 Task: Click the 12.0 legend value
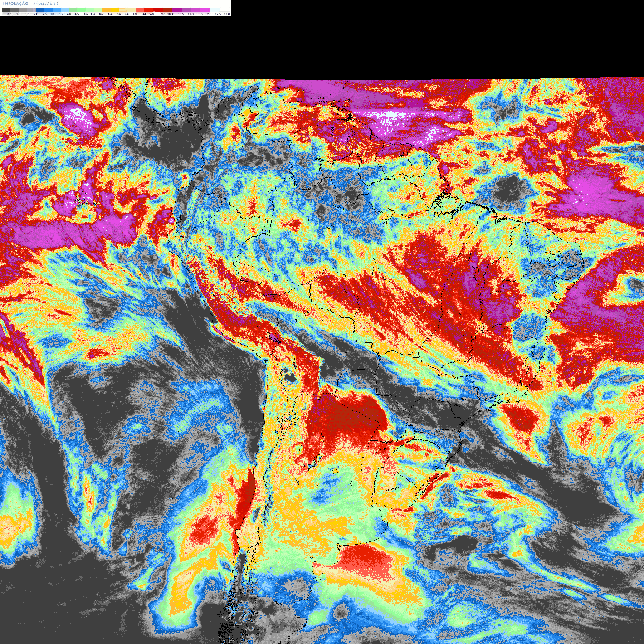[208, 14]
